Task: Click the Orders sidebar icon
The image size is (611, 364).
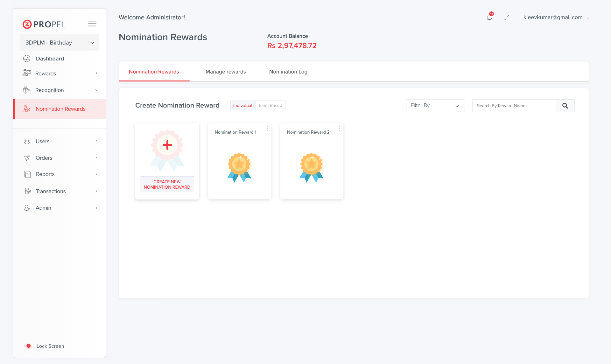Action: [27, 157]
